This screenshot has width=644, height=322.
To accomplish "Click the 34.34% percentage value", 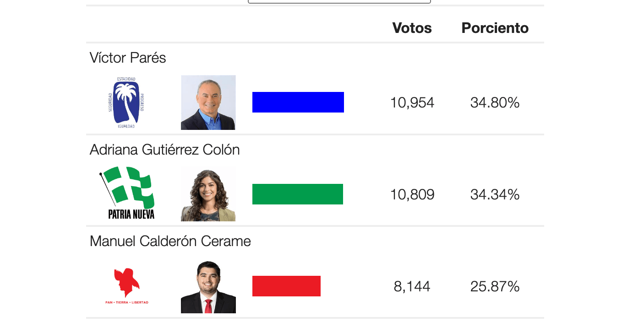I will pos(495,194).
